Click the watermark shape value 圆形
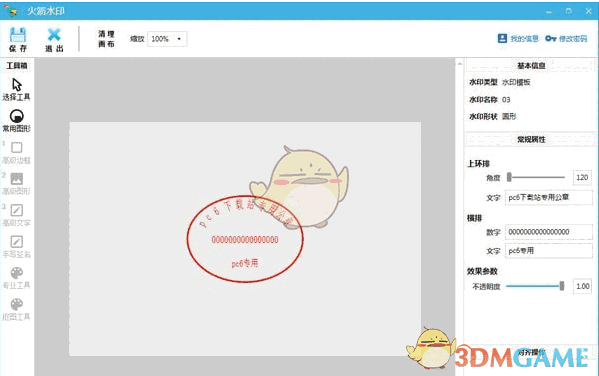This screenshot has height=376, width=599. point(508,117)
